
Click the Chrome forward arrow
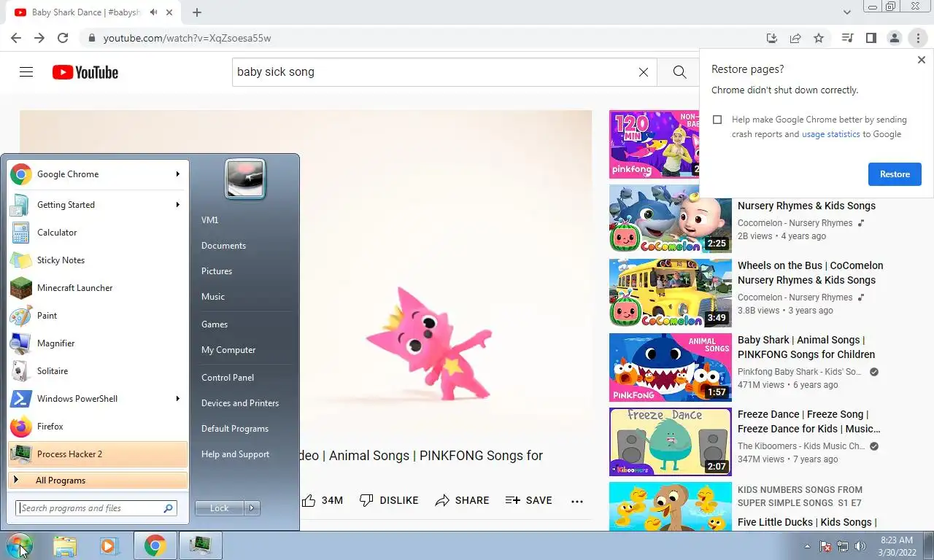[x=39, y=38]
